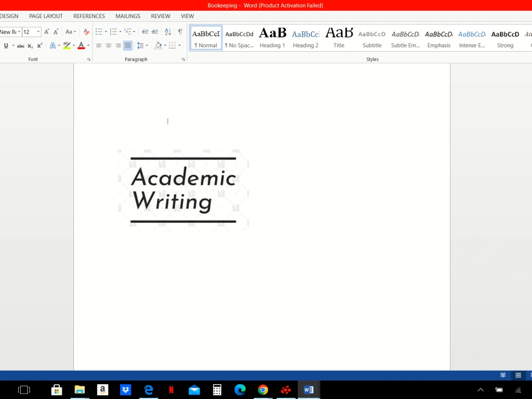Switch to the PAGE LAYOUT tab
Viewport: 532px width, 399px height.
click(x=46, y=16)
